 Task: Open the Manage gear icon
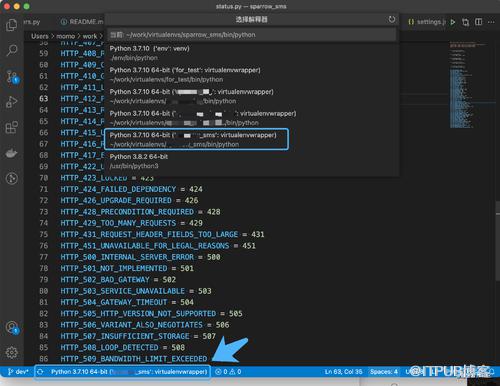point(12,352)
